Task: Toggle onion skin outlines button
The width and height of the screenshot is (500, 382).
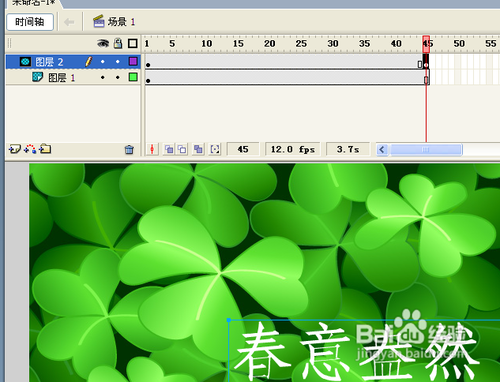Action: (x=182, y=149)
